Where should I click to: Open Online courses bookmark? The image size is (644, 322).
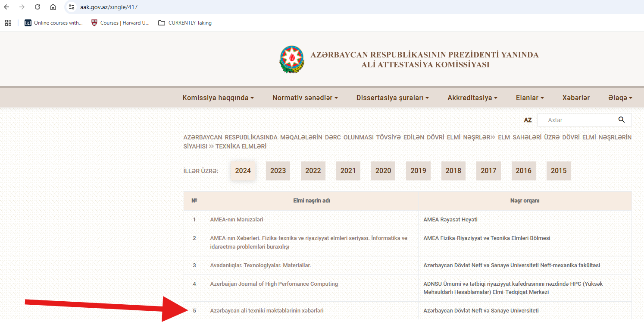(x=53, y=23)
